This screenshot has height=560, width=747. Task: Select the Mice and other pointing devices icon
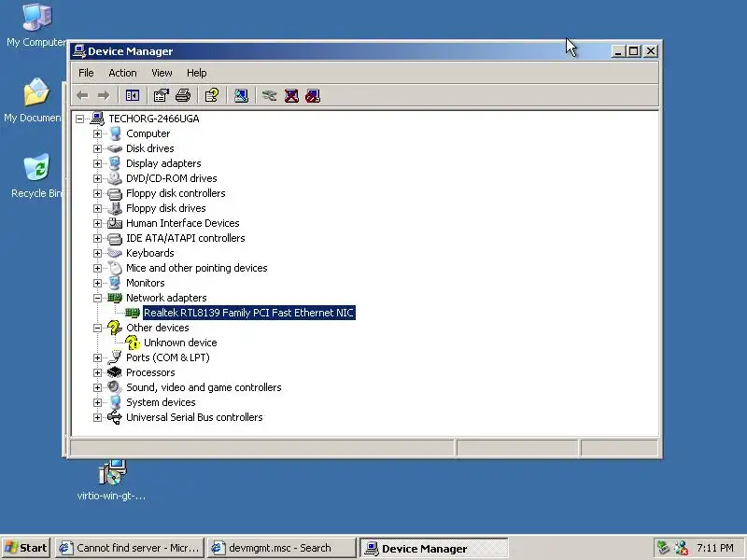click(x=115, y=268)
